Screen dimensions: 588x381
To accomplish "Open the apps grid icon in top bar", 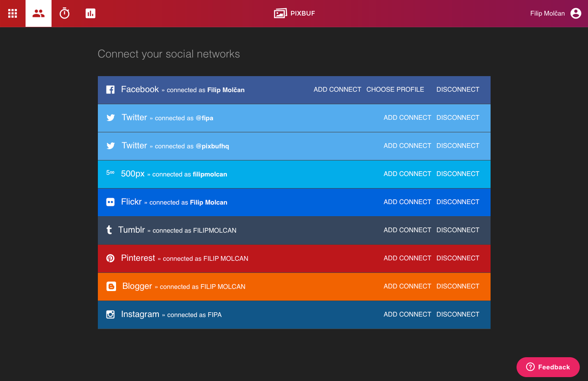I will coord(13,13).
